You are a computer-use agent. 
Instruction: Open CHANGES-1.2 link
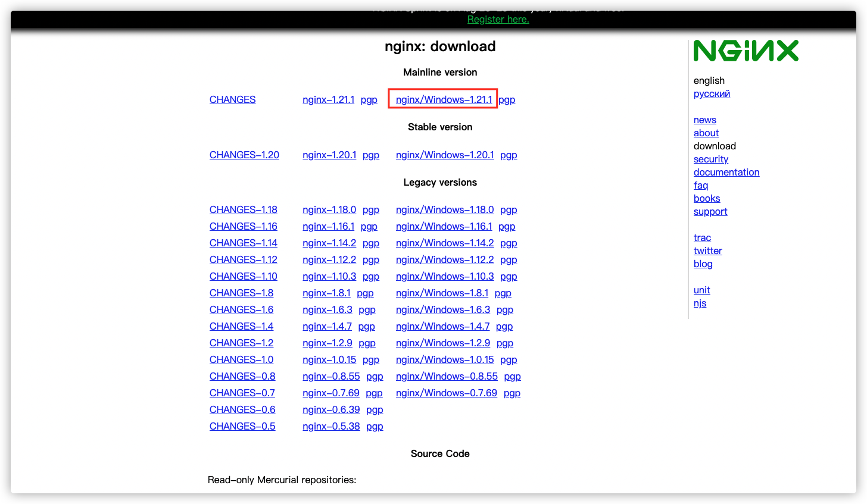tap(241, 343)
